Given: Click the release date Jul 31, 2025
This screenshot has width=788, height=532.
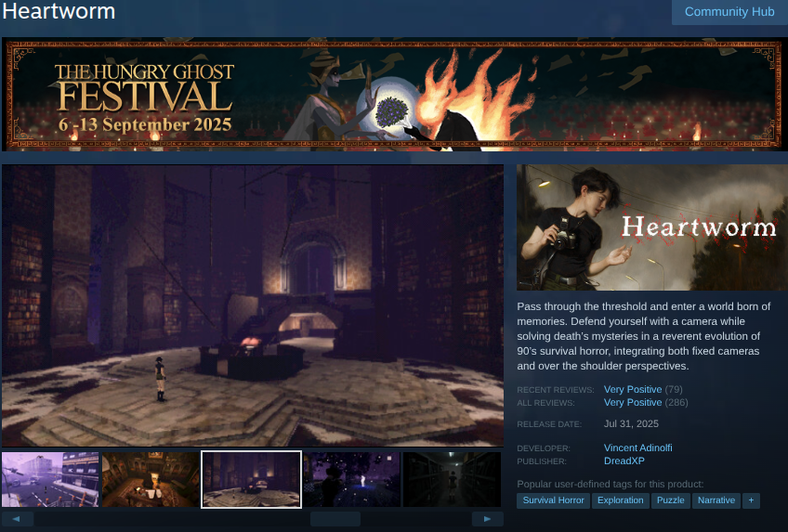Looking at the screenshot, I should pos(631,423).
